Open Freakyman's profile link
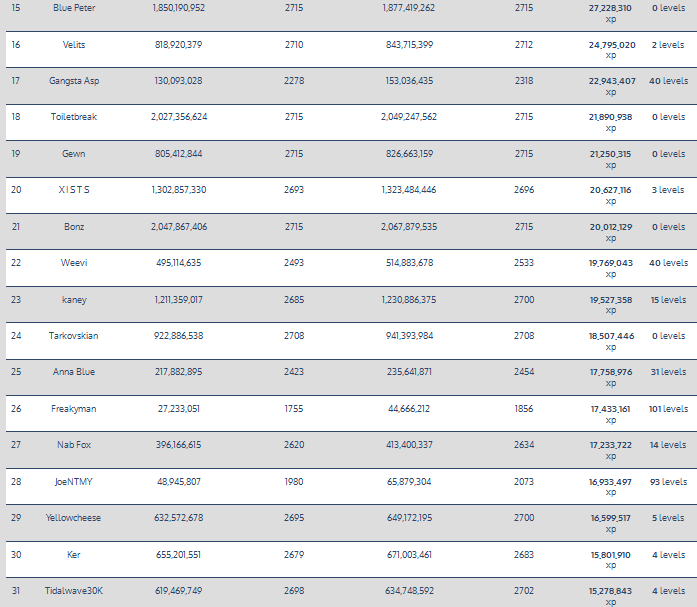 pyautogui.click(x=74, y=409)
